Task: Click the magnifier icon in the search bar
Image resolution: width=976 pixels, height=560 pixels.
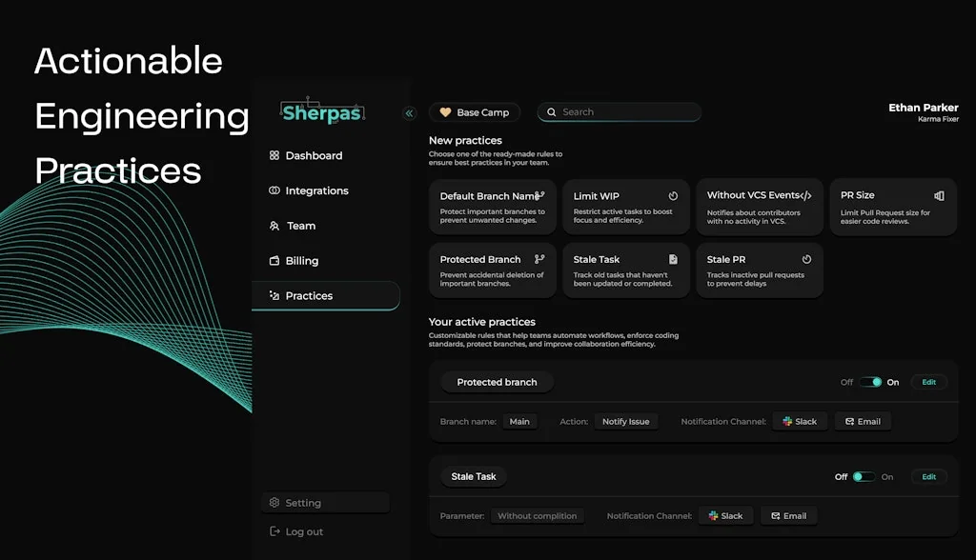Action: 551,111
